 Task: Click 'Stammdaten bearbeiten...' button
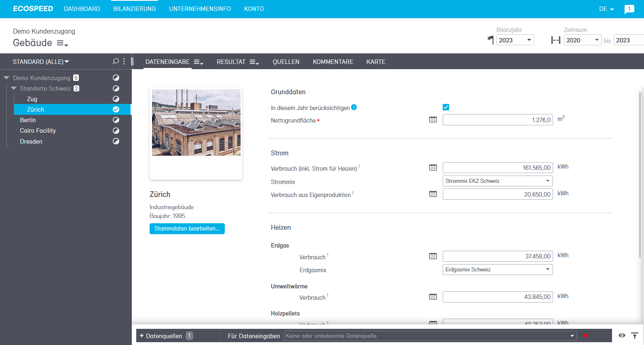tap(187, 229)
